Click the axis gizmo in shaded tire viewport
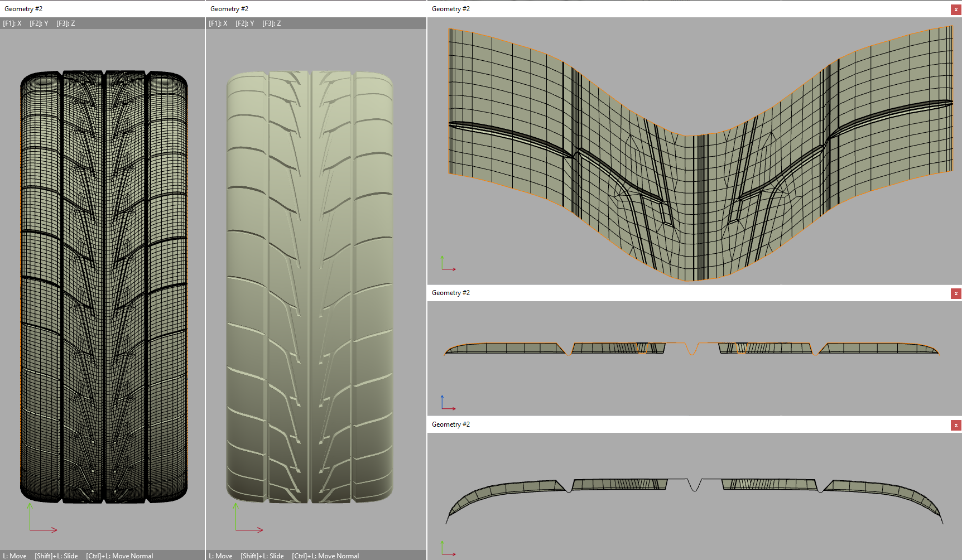 click(x=248, y=517)
